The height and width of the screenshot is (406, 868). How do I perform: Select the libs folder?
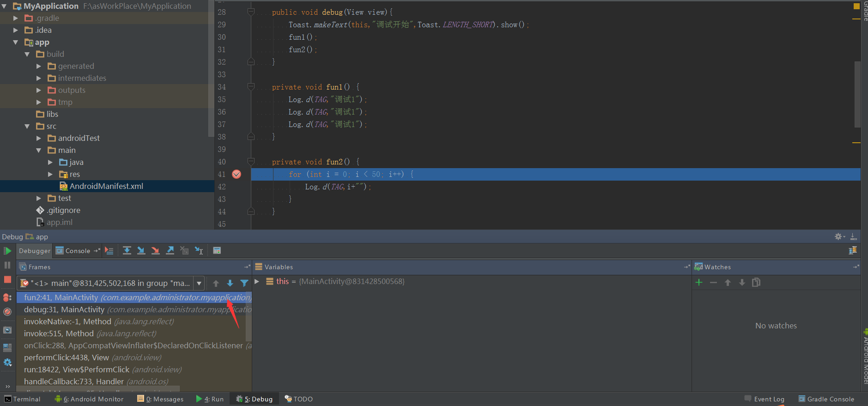(47, 114)
